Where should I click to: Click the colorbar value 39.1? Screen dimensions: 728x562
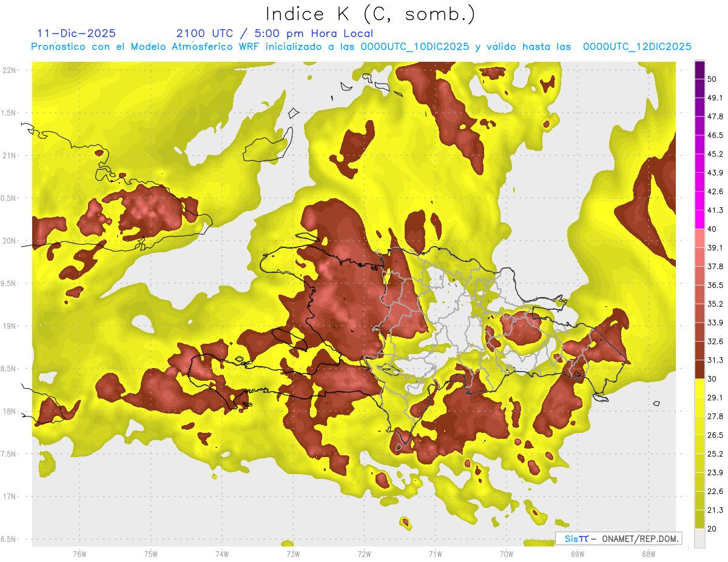pos(715,248)
